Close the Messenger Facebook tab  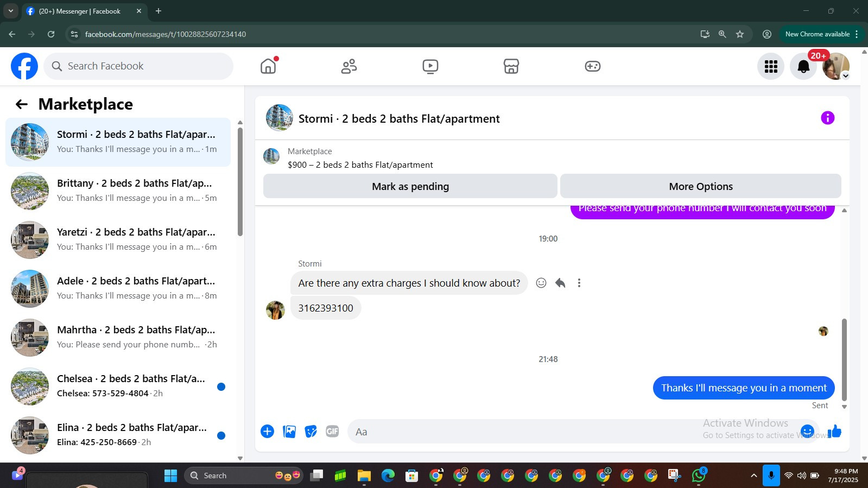pos(139,11)
